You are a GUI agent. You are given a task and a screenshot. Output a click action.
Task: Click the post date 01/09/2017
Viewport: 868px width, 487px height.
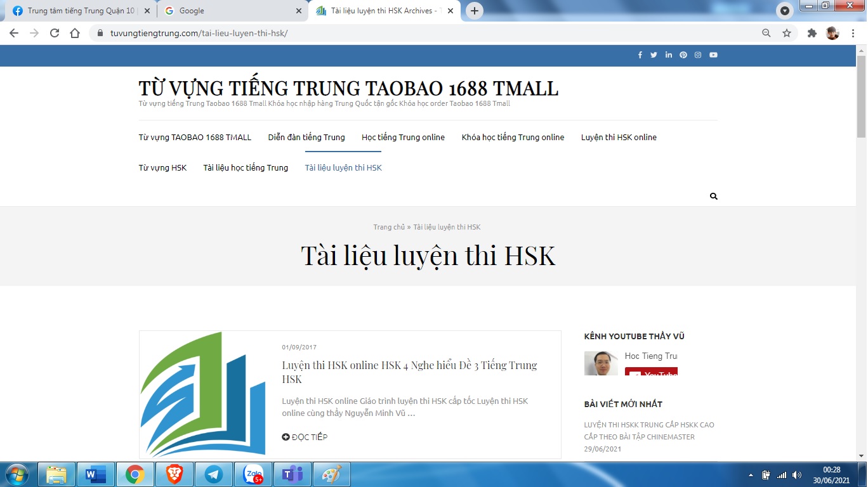(x=299, y=347)
